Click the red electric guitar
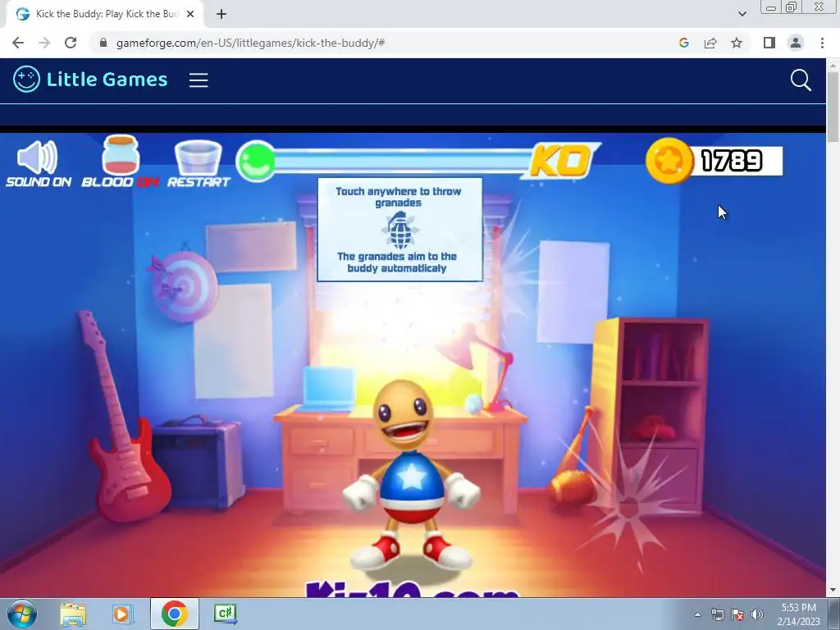 click(x=126, y=416)
